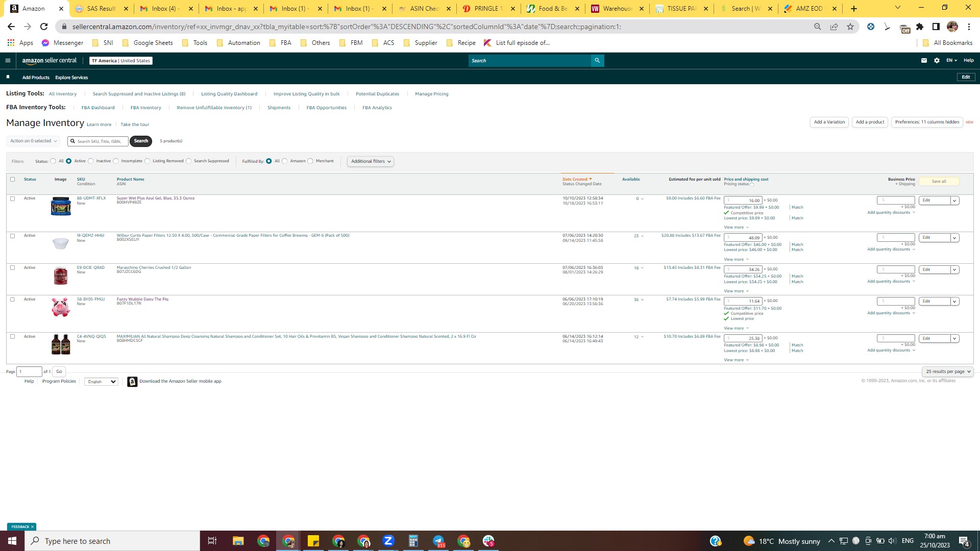
Task: Sort by the Date Created column header
Action: tap(577, 179)
